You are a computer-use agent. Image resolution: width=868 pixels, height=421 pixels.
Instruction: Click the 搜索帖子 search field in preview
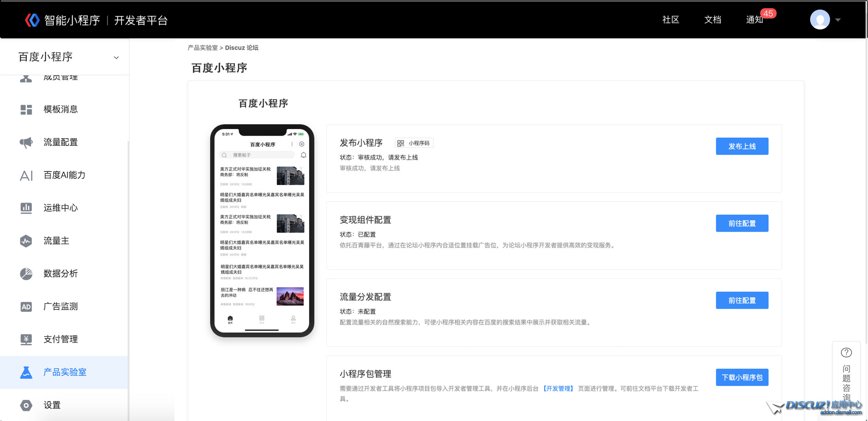[257, 155]
